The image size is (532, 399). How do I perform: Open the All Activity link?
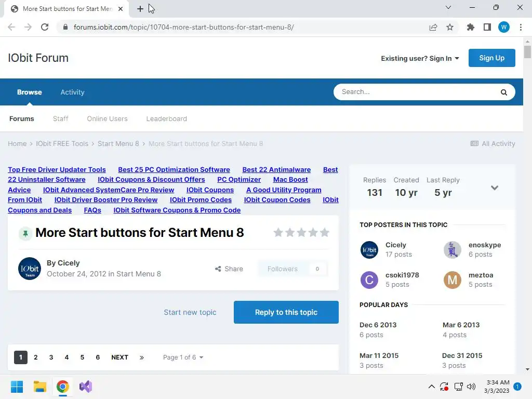(x=493, y=143)
